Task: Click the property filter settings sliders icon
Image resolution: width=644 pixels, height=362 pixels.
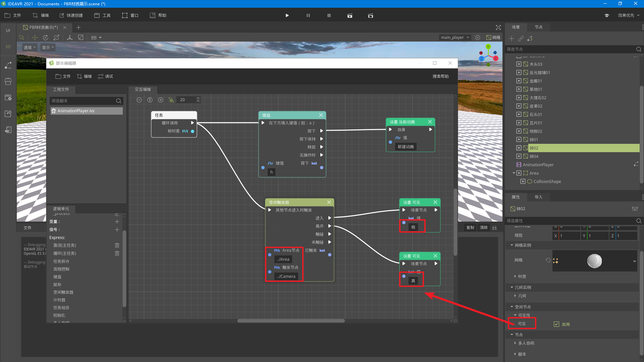Action: pyautogui.click(x=635, y=208)
